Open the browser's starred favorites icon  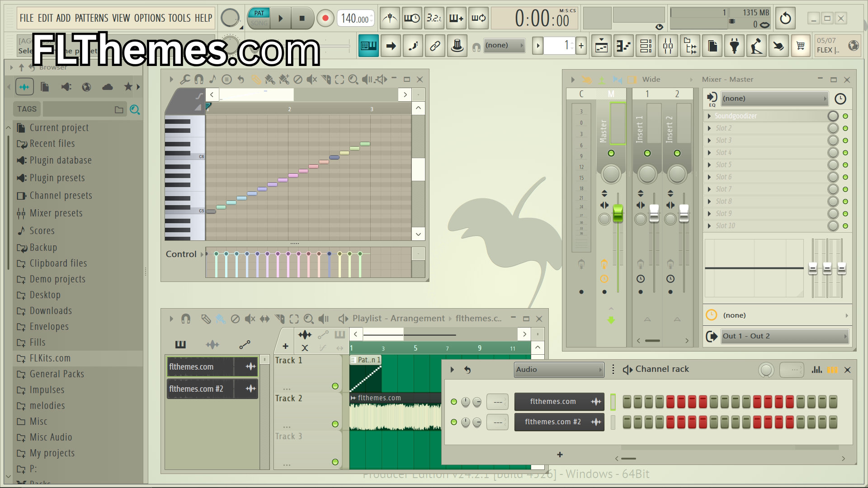(x=128, y=87)
